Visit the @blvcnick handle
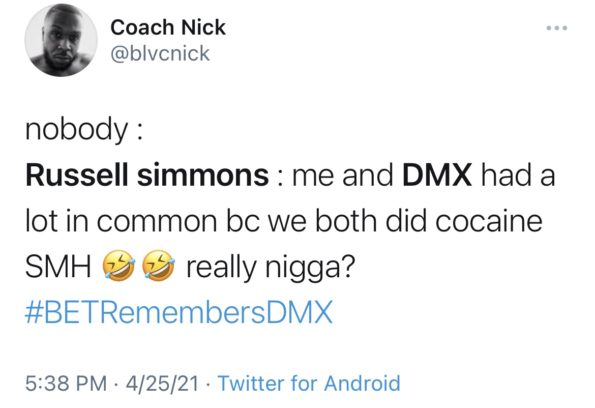Viewport: 595px width, 408px height. click(x=160, y=53)
